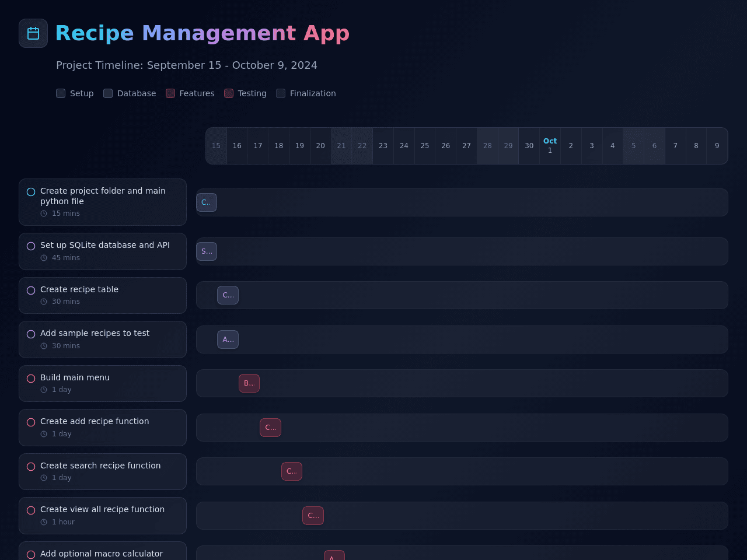Mark 'Create add recipe function' circle
Screen dimensions: 747x560
[31, 422]
